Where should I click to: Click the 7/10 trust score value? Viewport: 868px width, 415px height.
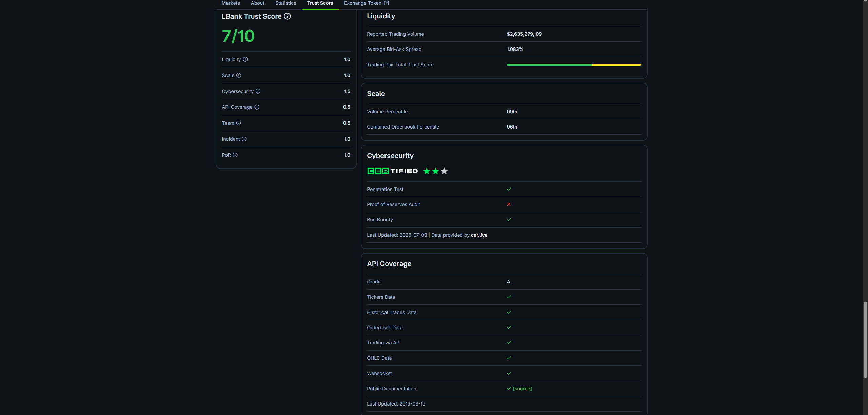pyautogui.click(x=238, y=36)
